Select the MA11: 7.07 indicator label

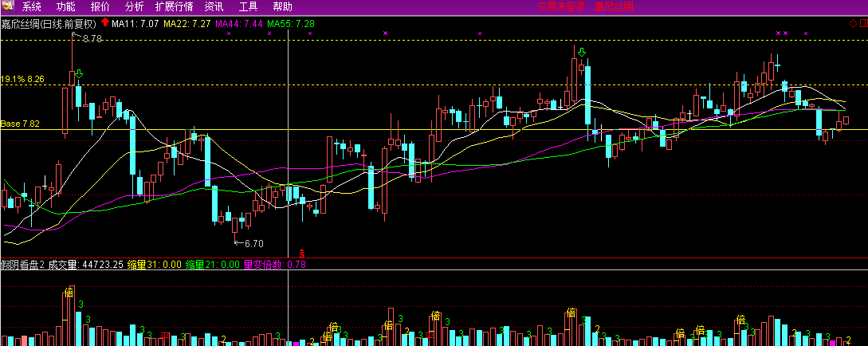pyautogui.click(x=136, y=24)
